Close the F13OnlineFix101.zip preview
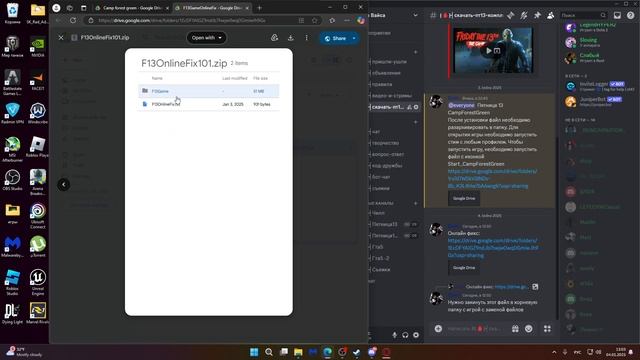The width and height of the screenshot is (640, 360). [x=61, y=38]
